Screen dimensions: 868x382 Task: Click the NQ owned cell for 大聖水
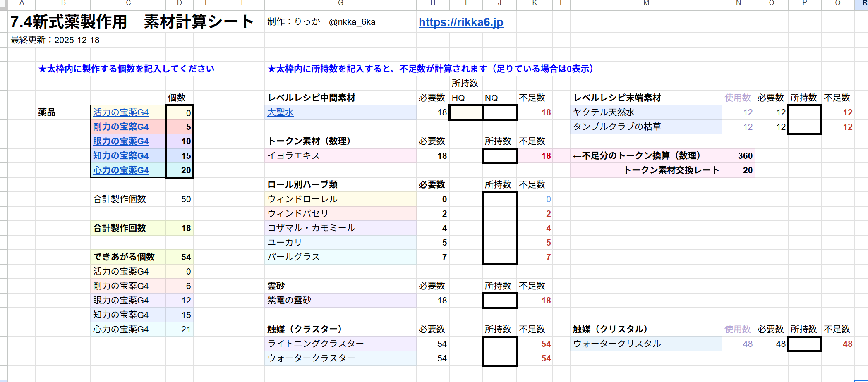pos(499,112)
